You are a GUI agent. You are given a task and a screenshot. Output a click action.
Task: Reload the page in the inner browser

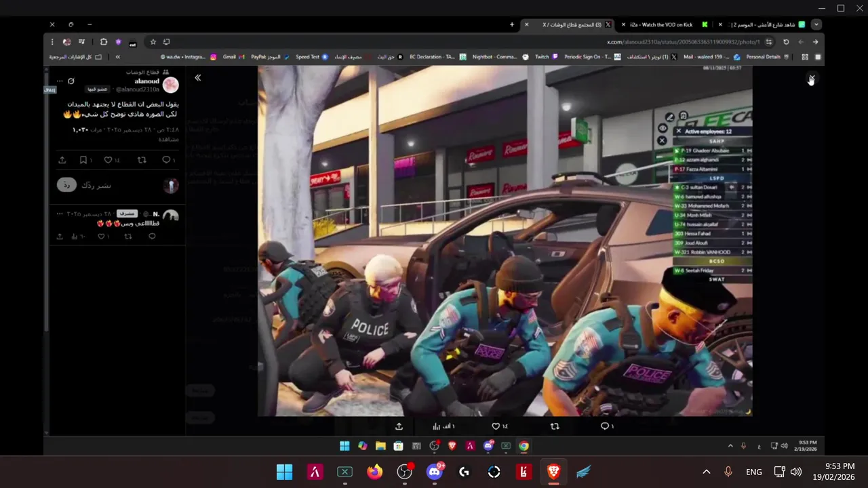786,42
